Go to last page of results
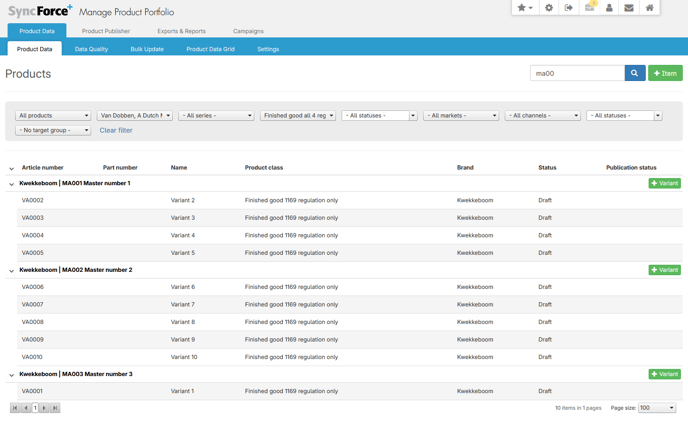Image resolution: width=688 pixels, height=422 pixels. click(x=55, y=408)
